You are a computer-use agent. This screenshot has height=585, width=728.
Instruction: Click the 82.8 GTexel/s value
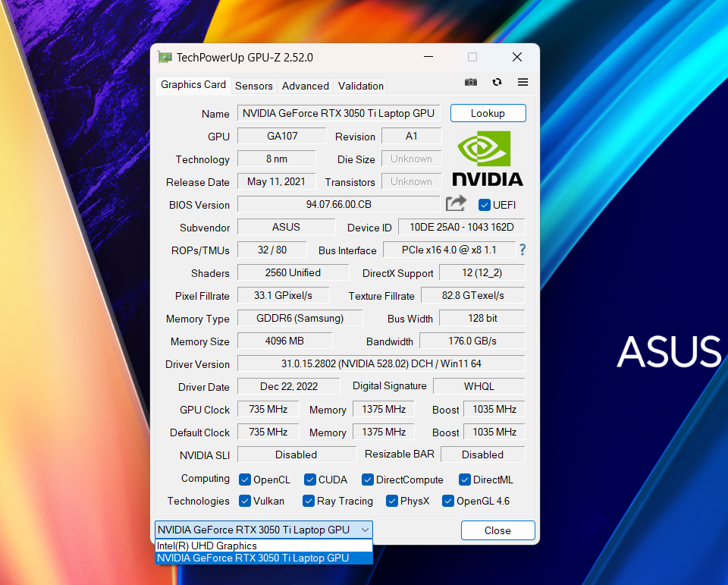point(472,295)
